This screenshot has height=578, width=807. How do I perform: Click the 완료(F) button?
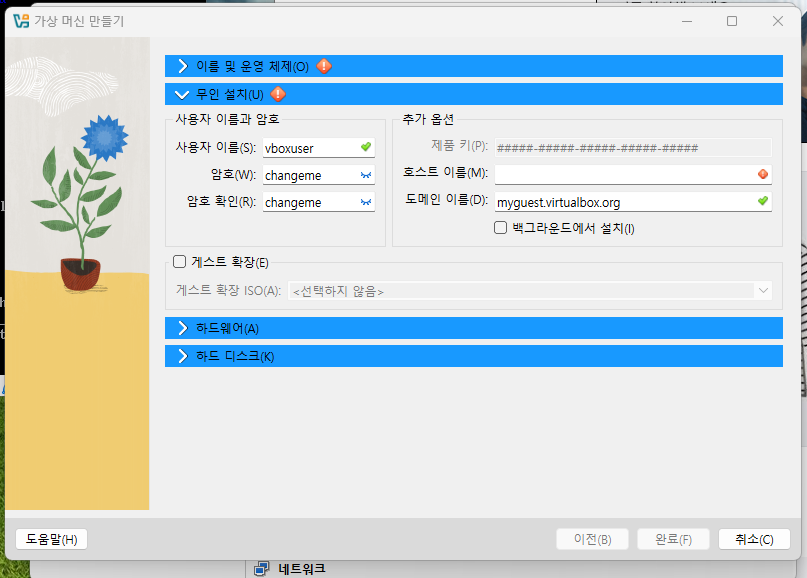point(673,539)
